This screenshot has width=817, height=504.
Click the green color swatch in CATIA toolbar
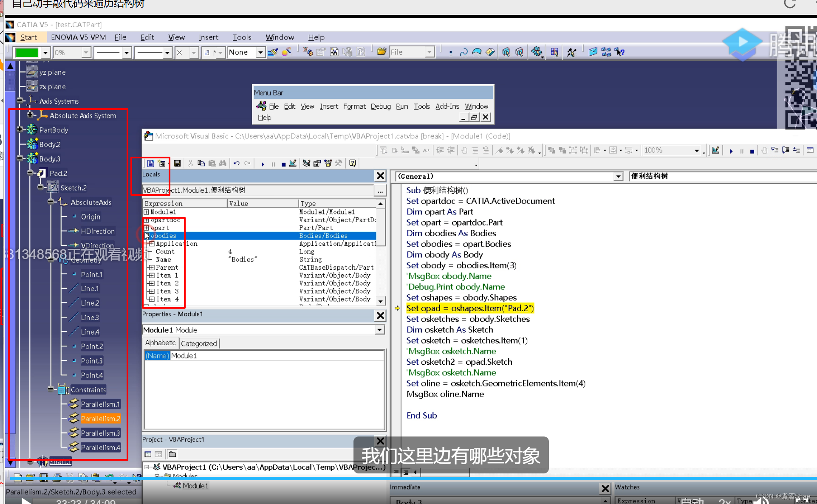point(27,53)
